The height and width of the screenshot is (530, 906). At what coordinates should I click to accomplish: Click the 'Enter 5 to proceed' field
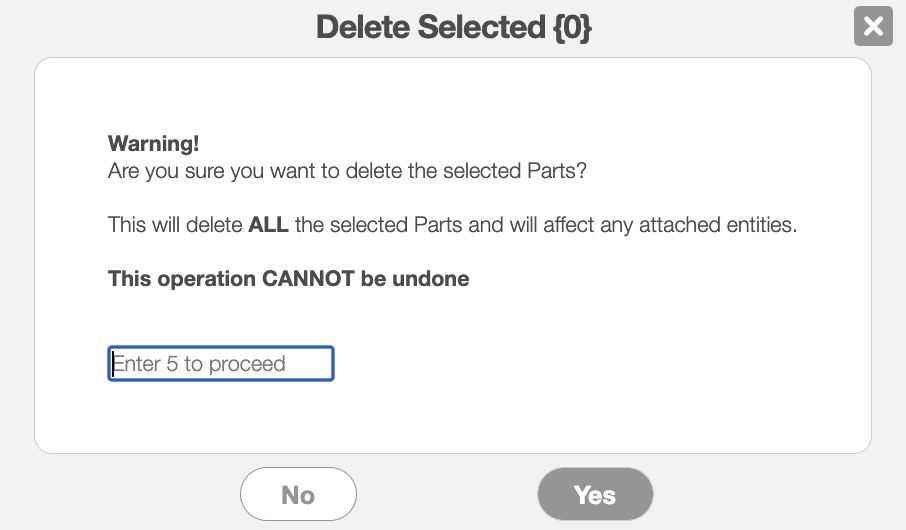221,364
